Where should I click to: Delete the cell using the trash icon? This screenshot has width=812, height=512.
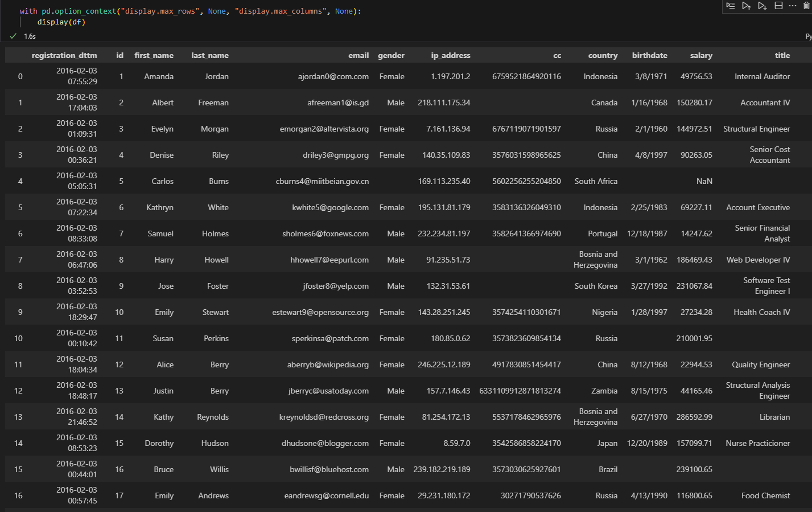pyautogui.click(x=806, y=6)
